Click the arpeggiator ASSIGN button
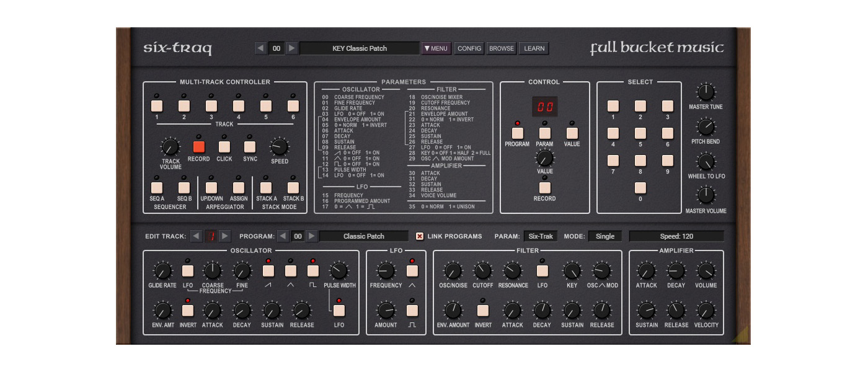 [239, 187]
